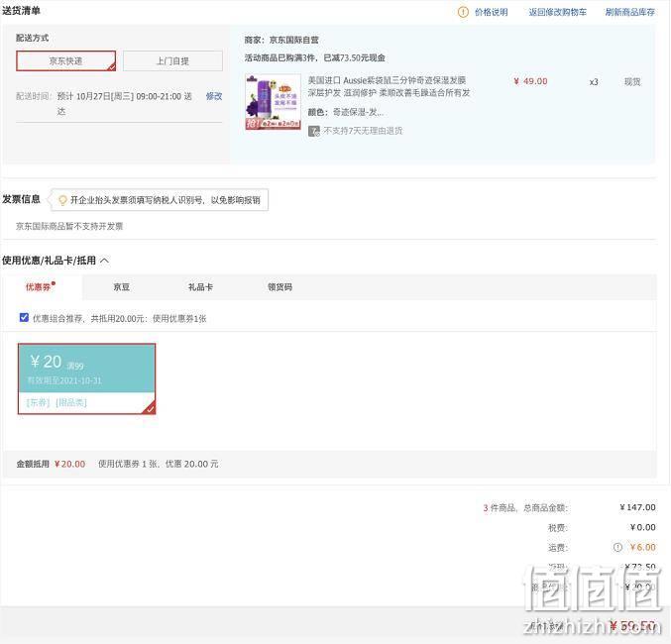Deselect the ¥20 满99 coupon card
The height and width of the screenshot is (644, 671).
(x=86, y=378)
